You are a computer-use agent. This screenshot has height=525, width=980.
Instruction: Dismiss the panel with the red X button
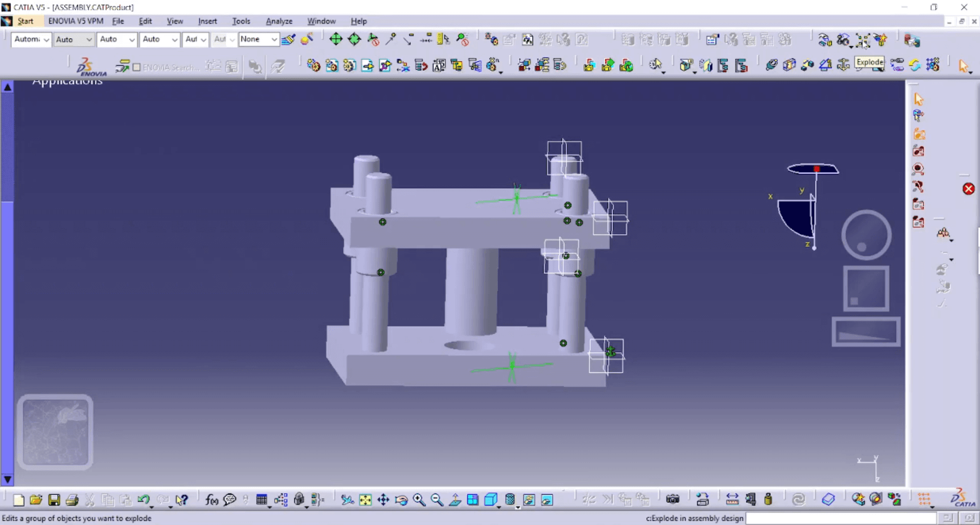point(968,189)
